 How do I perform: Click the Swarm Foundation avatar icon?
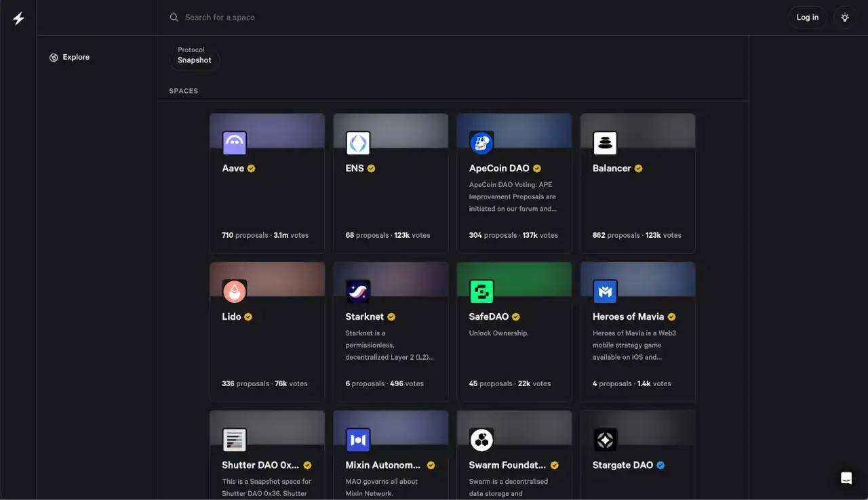pos(481,440)
